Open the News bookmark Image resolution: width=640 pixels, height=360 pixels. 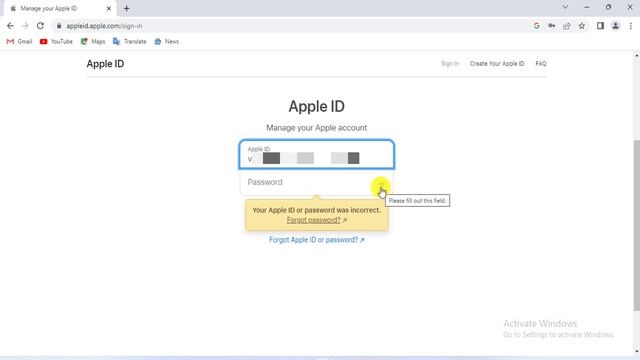[167, 42]
